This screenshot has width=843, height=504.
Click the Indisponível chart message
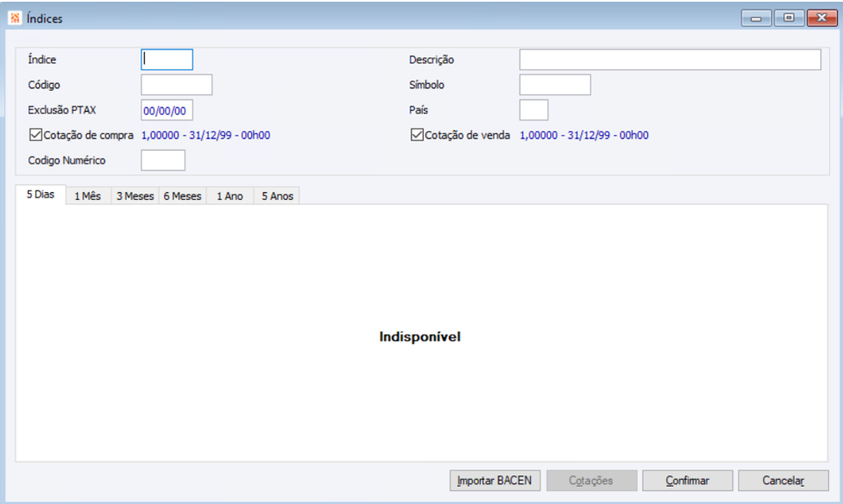tap(420, 337)
